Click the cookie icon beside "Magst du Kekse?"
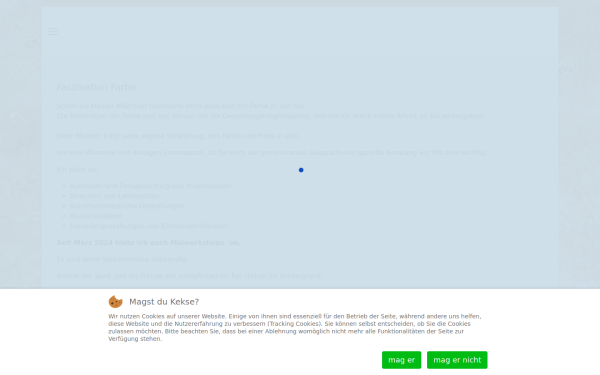 116,302
